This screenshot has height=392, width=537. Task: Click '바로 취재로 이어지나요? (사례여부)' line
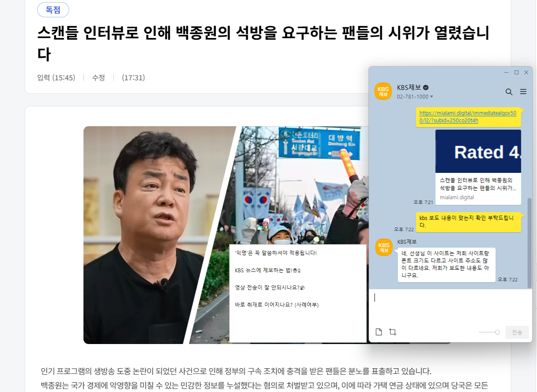[x=277, y=305]
